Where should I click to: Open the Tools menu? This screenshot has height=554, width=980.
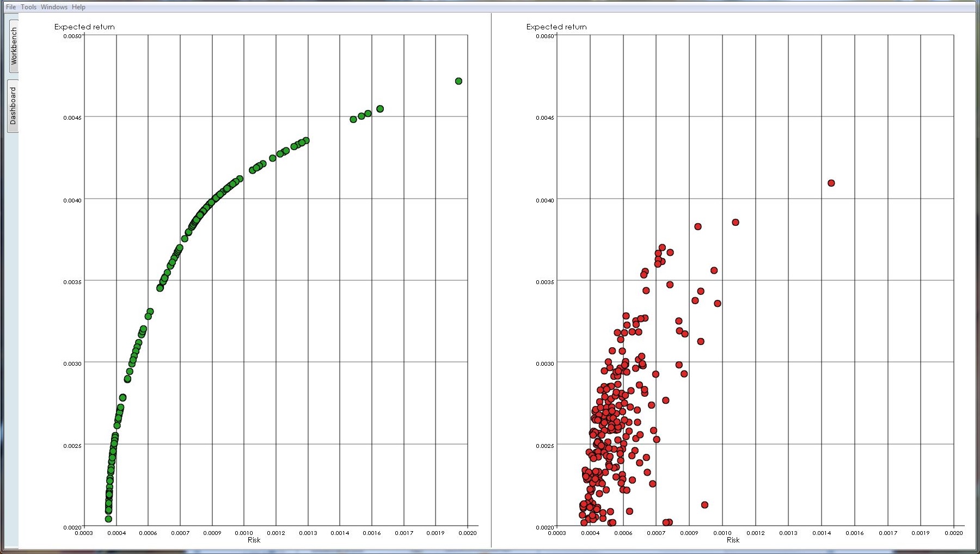[29, 7]
